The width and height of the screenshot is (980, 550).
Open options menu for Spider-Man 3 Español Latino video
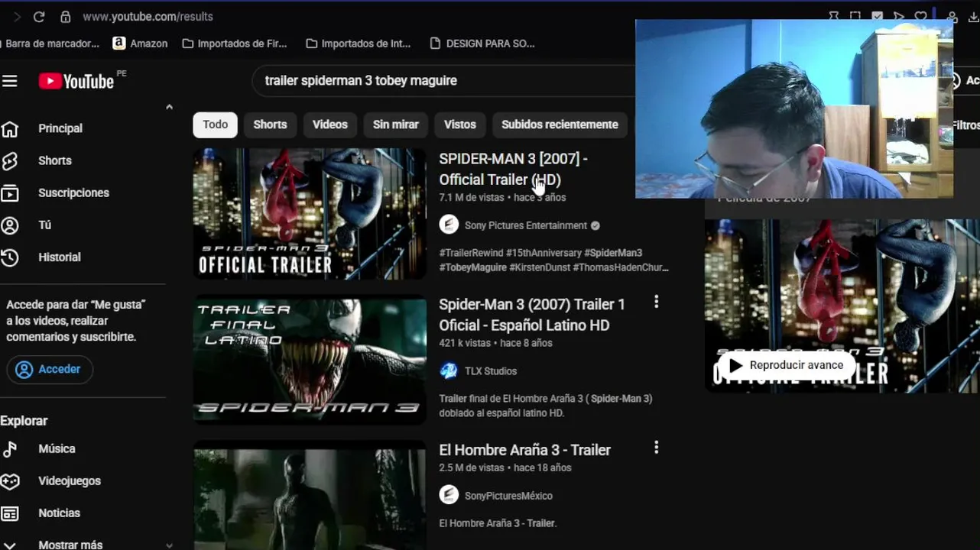tap(656, 302)
